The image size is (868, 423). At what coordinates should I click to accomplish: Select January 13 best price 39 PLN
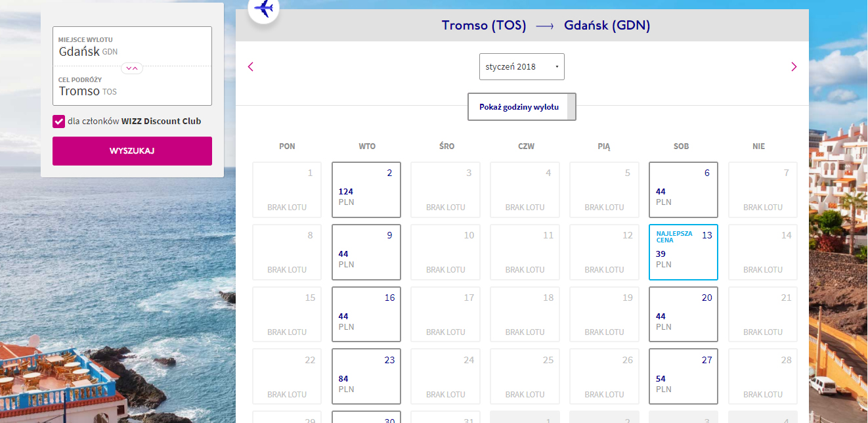coord(683,252)
